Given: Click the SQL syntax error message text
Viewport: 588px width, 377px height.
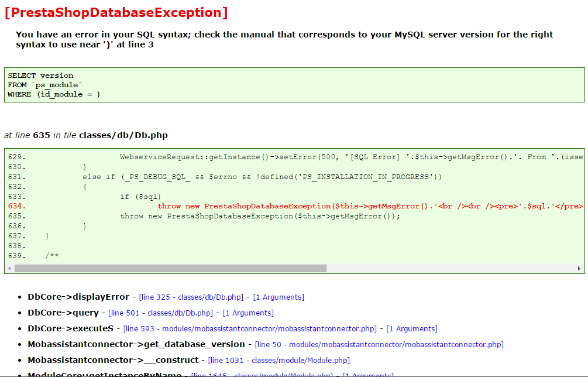Looking at the screenshot, I should (x=284, y=39).
